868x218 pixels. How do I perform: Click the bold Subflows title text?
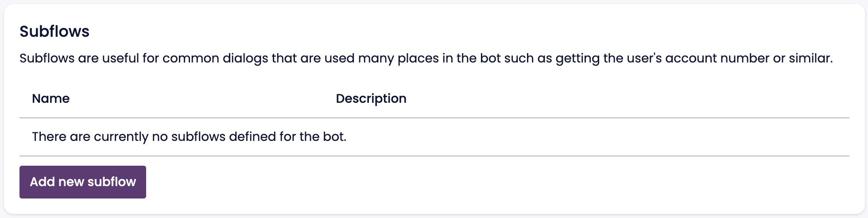[x=54, y=31]
